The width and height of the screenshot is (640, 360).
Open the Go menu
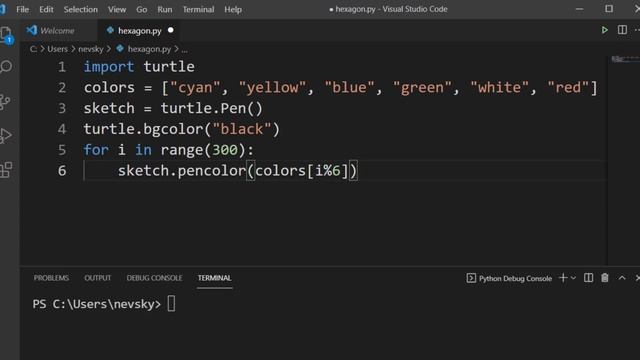[x=142, y=9]
